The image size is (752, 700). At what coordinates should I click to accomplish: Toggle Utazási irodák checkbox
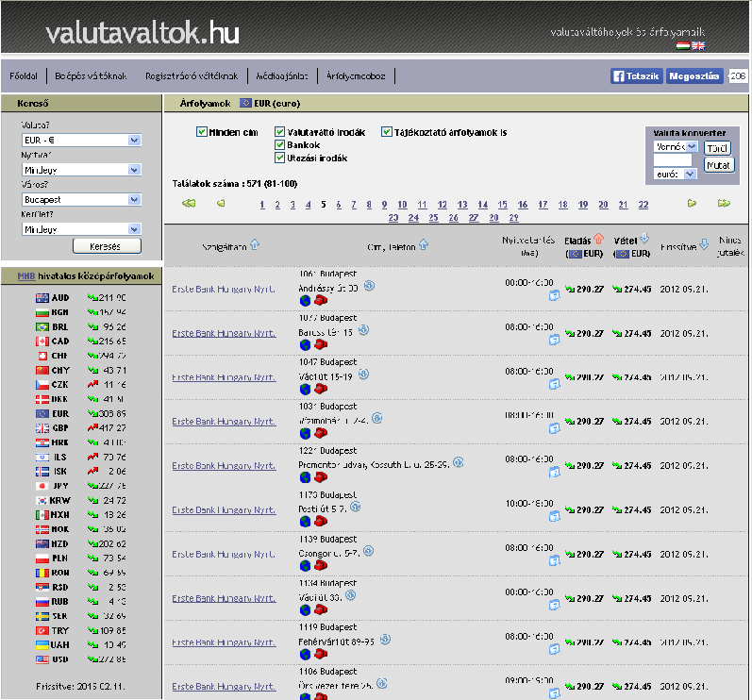coord(279,158)
